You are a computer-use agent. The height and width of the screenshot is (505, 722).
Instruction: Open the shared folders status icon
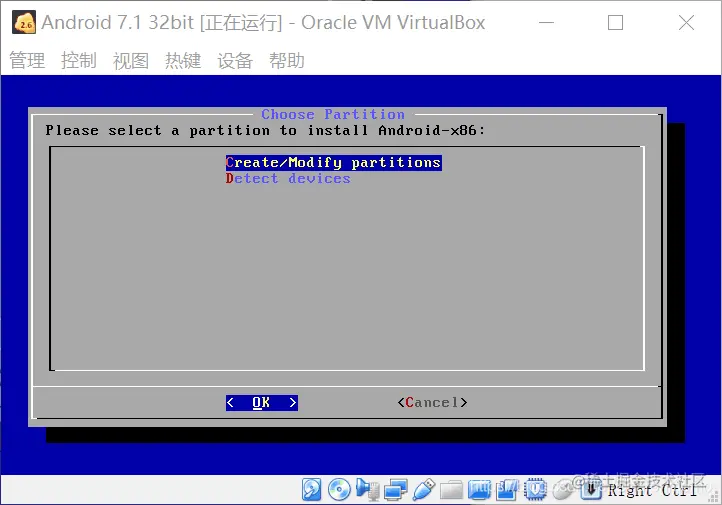(451, 490)
